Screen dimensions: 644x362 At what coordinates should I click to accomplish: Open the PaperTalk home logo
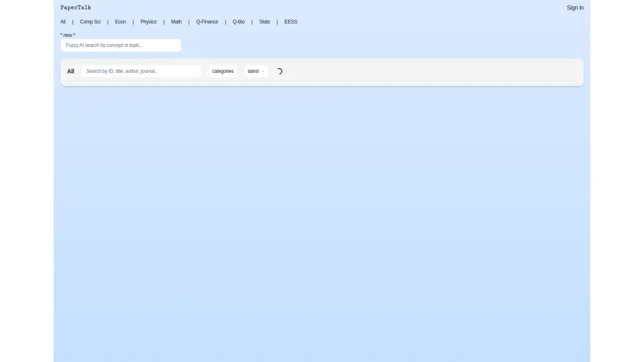[x=75, y=8]
